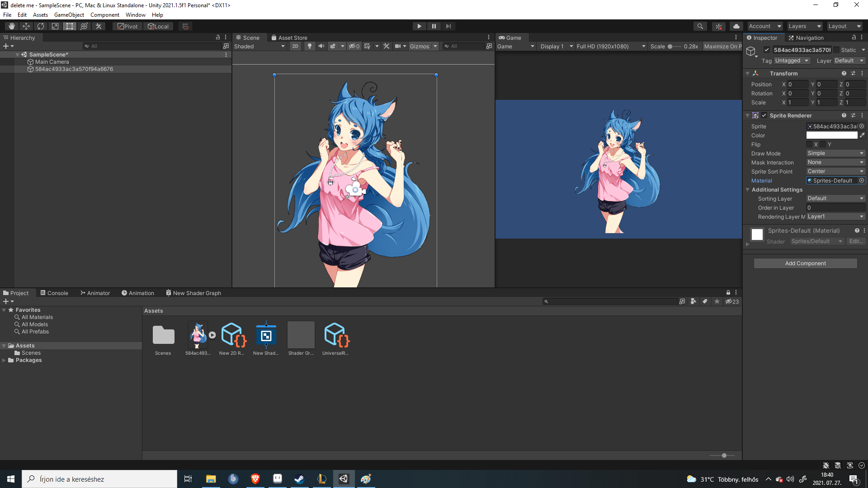The height and width of the screenshot is (488, 868).
Task: Select the Scenes folder thumbnail in Assets
Action: click(x=163, y=335)
